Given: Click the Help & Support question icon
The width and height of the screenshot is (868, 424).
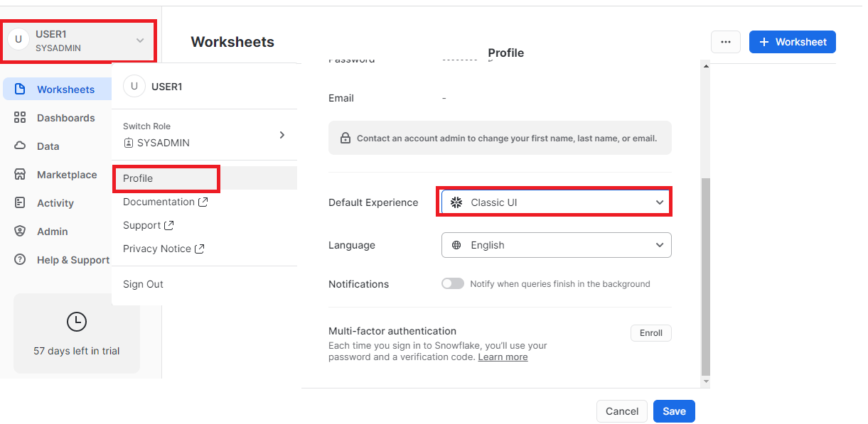Looking at the screenshot, I should tap(20, 260).
